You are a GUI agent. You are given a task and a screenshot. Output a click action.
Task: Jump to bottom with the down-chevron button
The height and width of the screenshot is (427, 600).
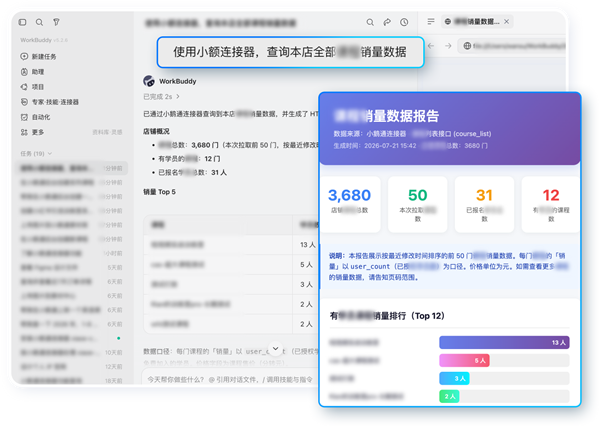[x=276, y=349]
